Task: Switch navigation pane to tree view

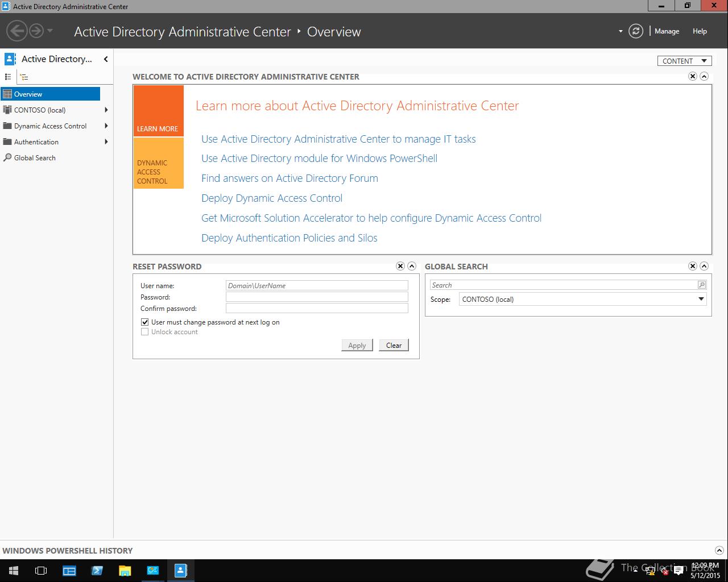Action: [x=24, y=77]
